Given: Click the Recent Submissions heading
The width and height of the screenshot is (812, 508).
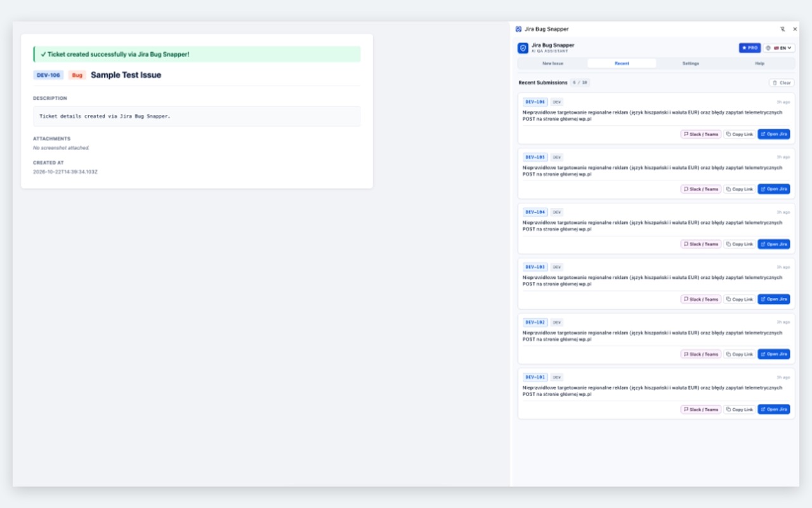Looking at the screenshot, I should tap(543, 83).
